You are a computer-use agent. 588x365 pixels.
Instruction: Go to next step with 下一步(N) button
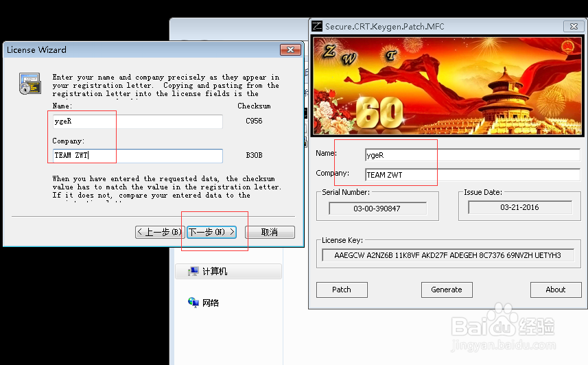pos(211,232)
